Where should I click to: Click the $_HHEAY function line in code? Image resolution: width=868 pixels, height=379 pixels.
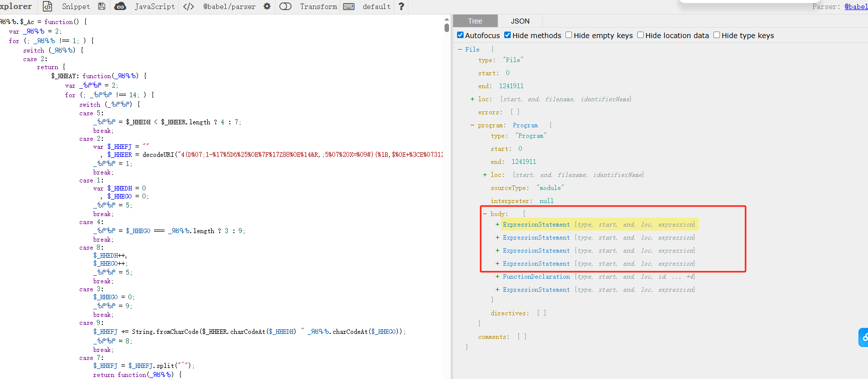point(99,76)
